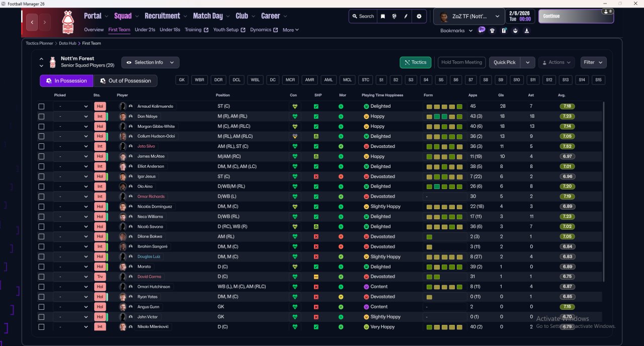This screenshot has width=644, height=346.
Task: Open the Portal menu
Action: (x=96, y=16)
